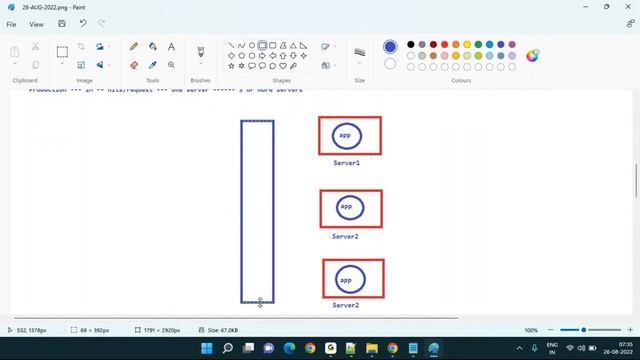The height and width of the screenshot is (360, 640).
Task: Click the Paste clipboard icon
Action: point(15,52)
